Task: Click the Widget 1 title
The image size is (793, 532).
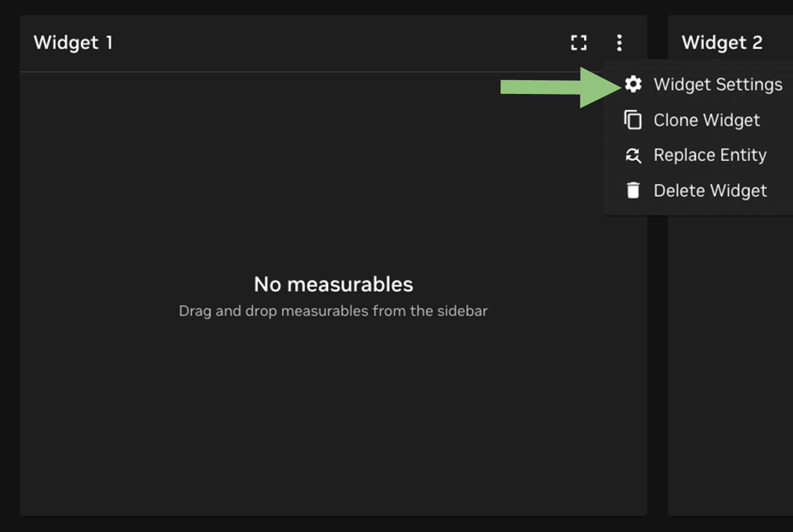Action: (73, 43)
